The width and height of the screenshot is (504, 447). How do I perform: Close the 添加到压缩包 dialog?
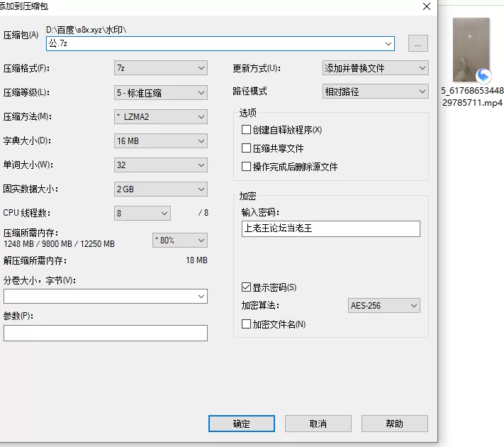(427, 6)
